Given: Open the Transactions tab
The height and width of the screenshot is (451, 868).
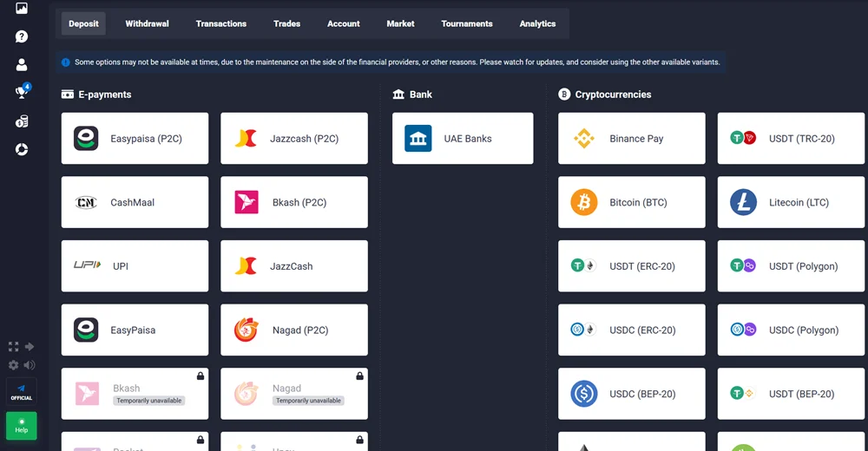Looking at the screenshot, I should (x=220, y=23).
